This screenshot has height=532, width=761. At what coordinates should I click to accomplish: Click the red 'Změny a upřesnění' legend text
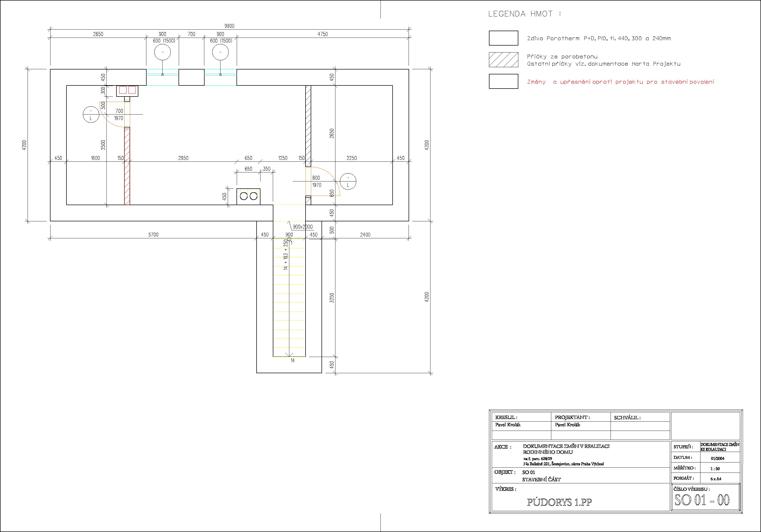620,82
